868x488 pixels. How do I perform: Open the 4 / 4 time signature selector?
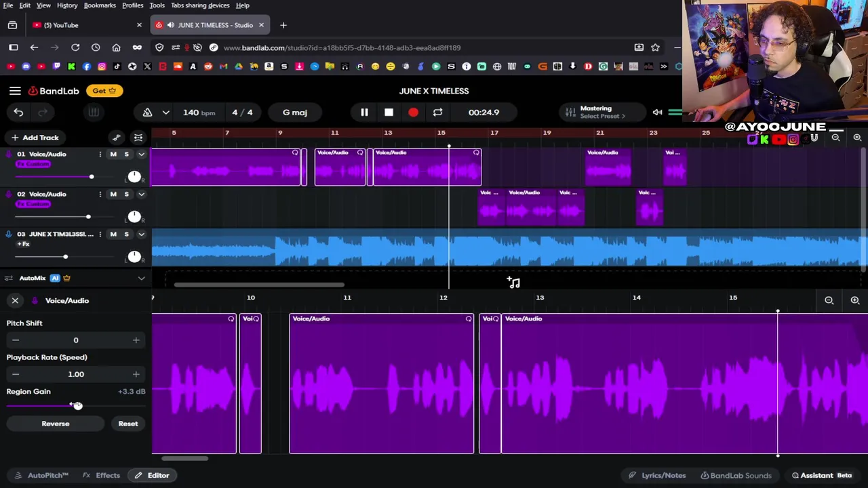point(242,113)
